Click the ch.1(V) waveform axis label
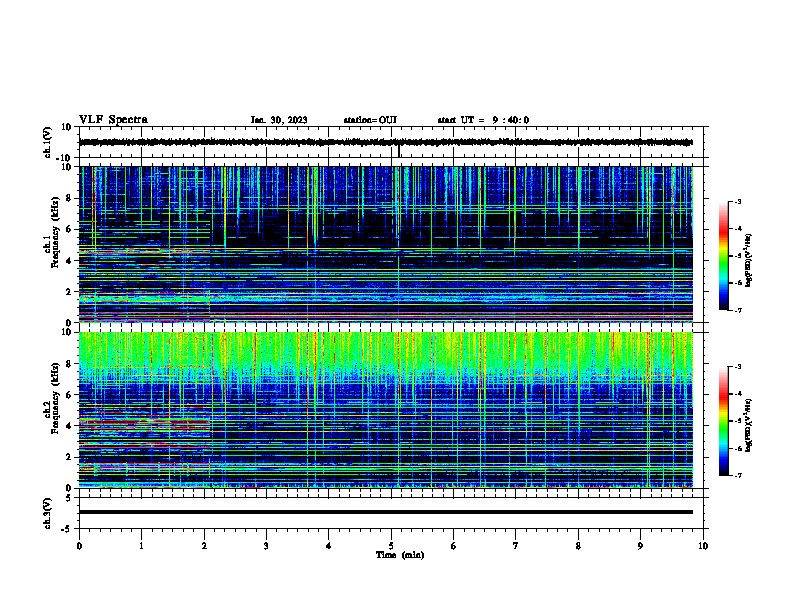The width and height of the screenshot is (792, 612). (48, 142)
